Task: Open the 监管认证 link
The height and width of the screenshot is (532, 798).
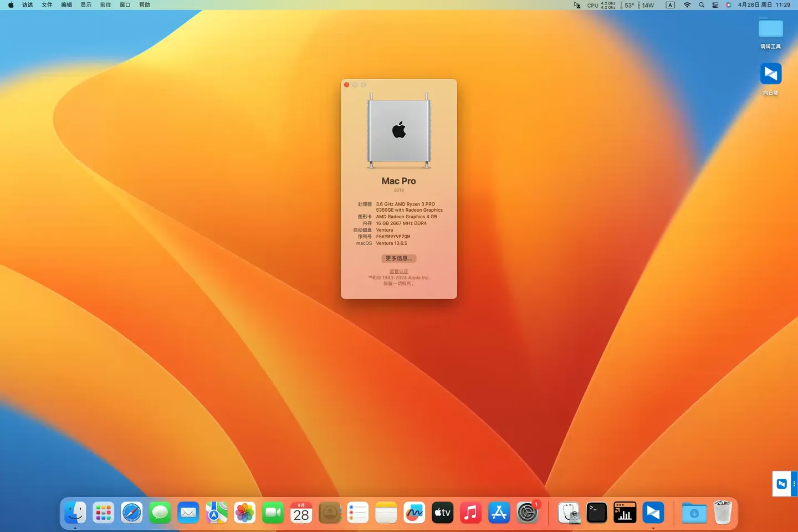Action: pyautogui.click(x=398, y=272)
